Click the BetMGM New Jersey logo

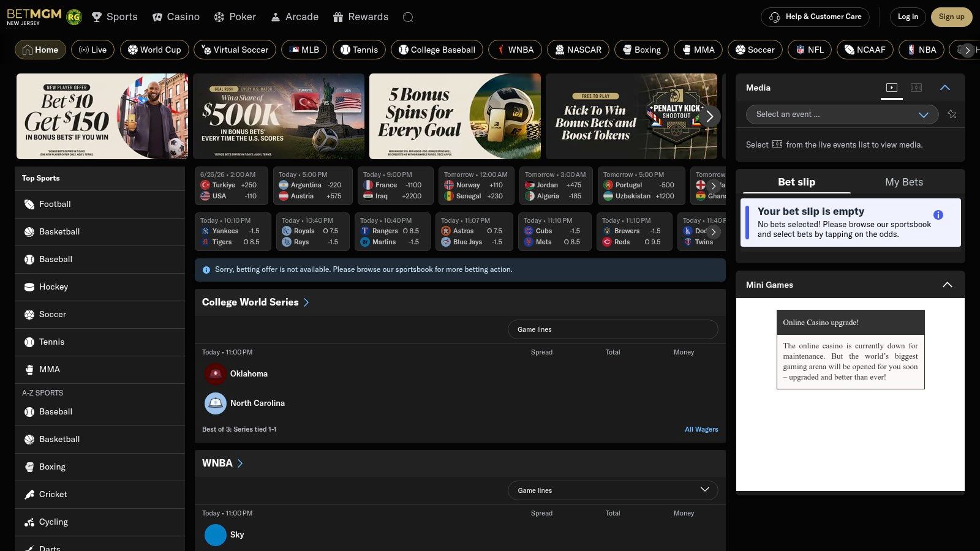click(34, 17)
